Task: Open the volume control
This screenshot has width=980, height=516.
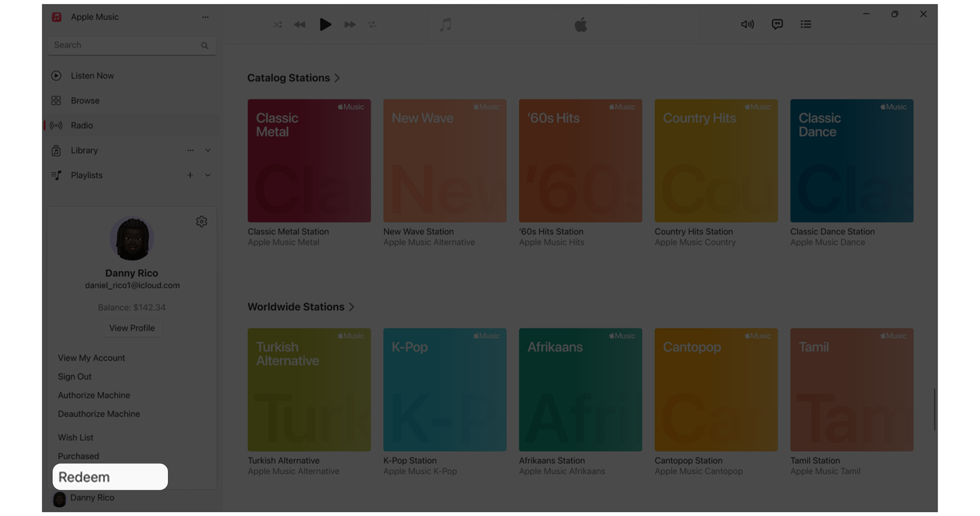Action: (747, 24)
